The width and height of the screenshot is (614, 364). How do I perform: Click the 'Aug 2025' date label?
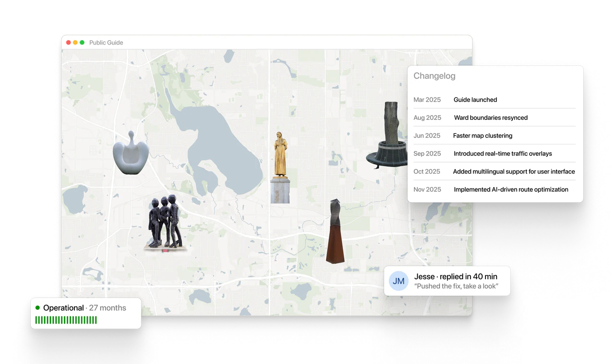(427, 117)
